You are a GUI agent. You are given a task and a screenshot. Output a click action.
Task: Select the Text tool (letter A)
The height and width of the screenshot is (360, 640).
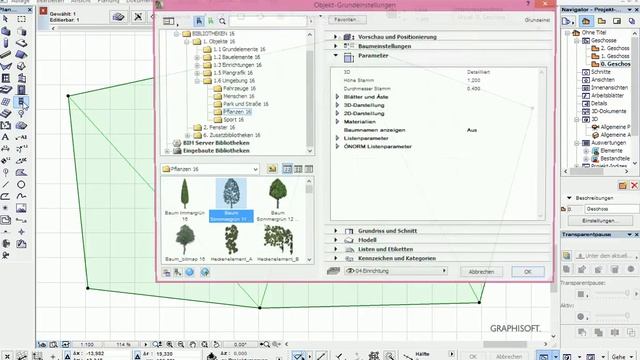coord(5,137)
